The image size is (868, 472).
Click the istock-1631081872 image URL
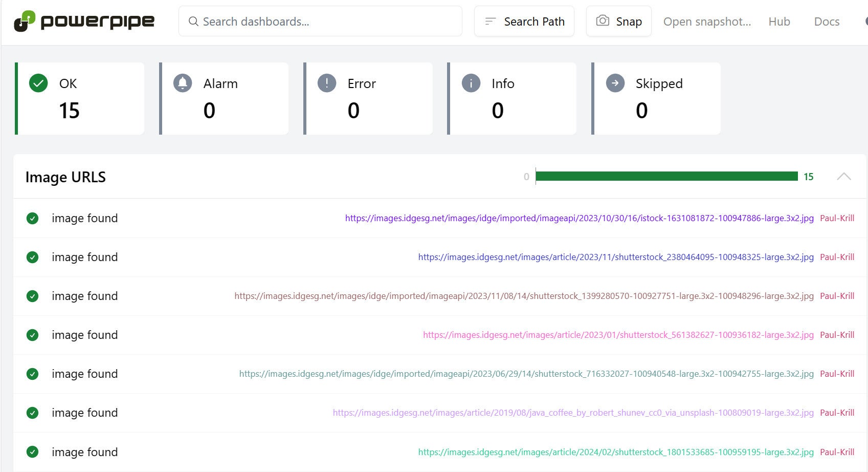pos(579,218)
